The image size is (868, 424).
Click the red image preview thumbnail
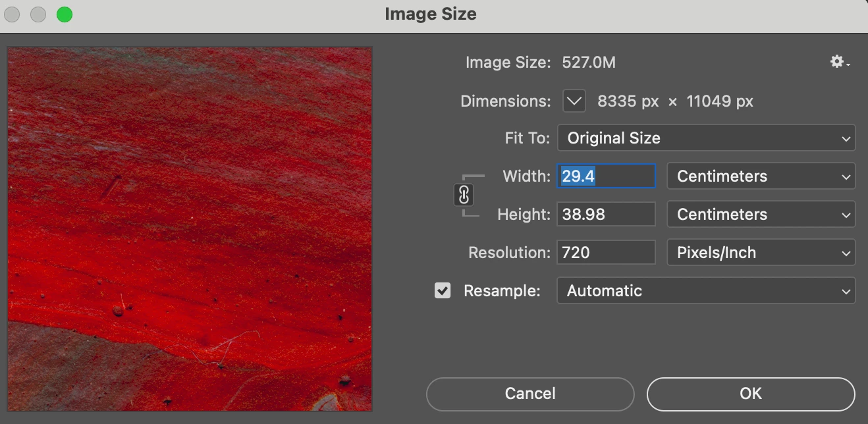tap(190, 228)
